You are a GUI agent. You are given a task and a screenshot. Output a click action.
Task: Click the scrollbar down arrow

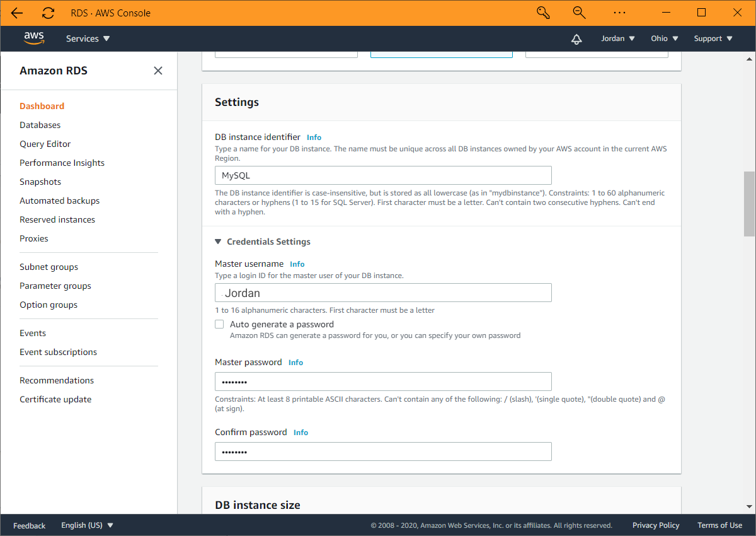click(x=750, y=507)
